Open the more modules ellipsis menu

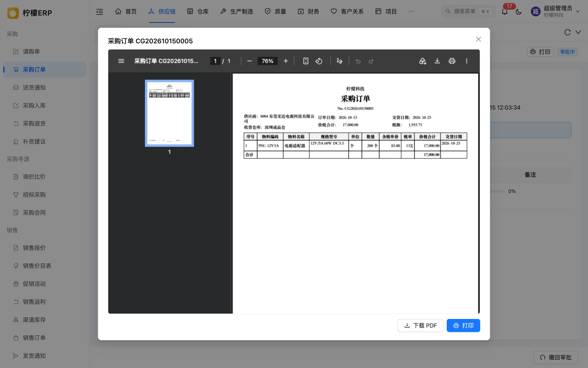[411, 11]
